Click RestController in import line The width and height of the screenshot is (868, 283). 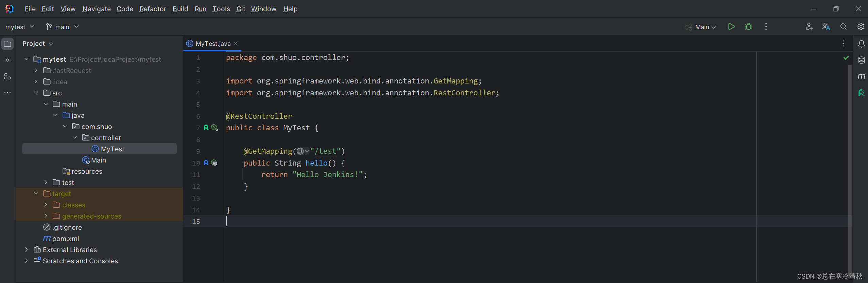pos(464,93)
